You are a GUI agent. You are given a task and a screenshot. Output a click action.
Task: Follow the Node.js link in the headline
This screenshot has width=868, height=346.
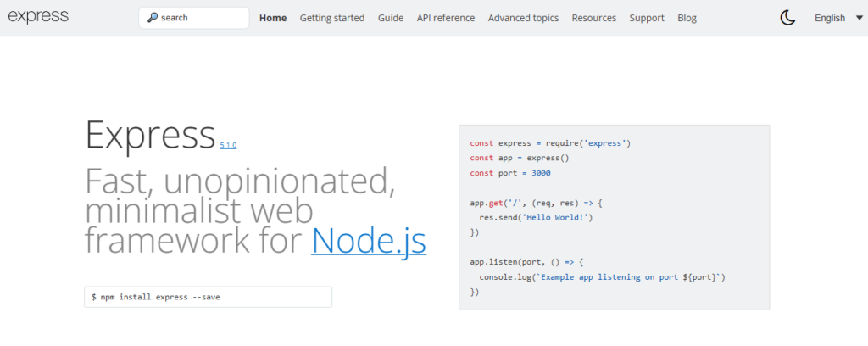tap(369, 240)
